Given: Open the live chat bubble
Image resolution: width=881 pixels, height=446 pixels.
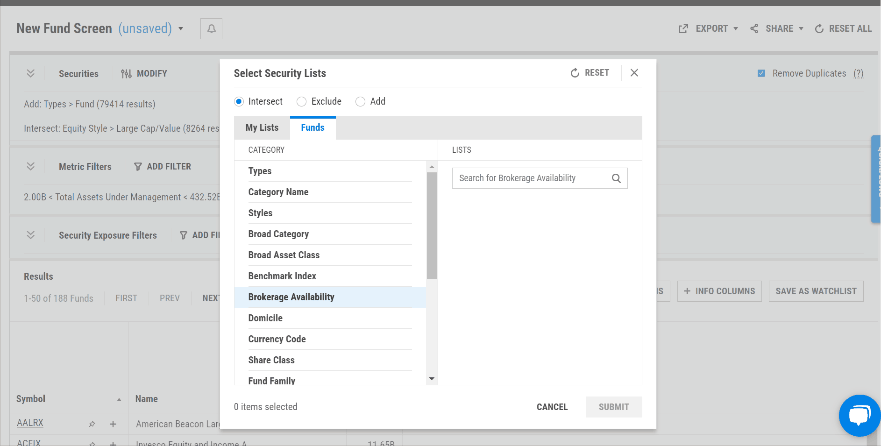Looking at the screenshot, I should point(860,416).
